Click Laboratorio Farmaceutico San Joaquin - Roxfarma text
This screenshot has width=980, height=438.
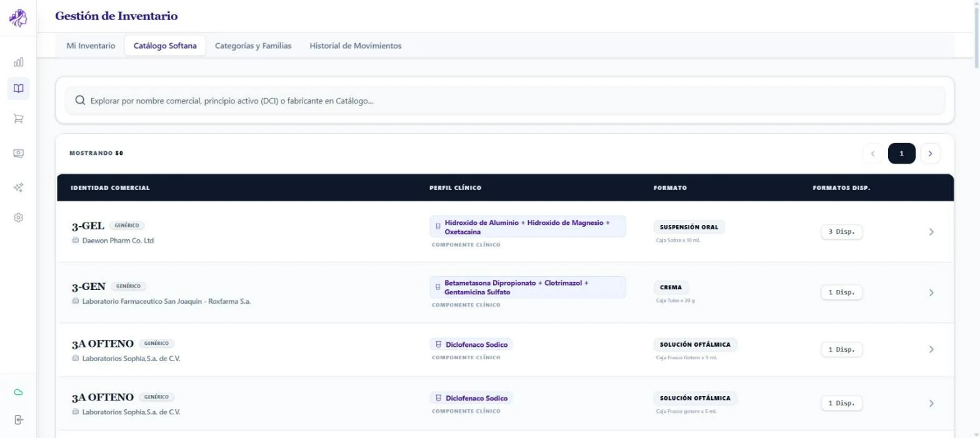[x=167, y=301]
